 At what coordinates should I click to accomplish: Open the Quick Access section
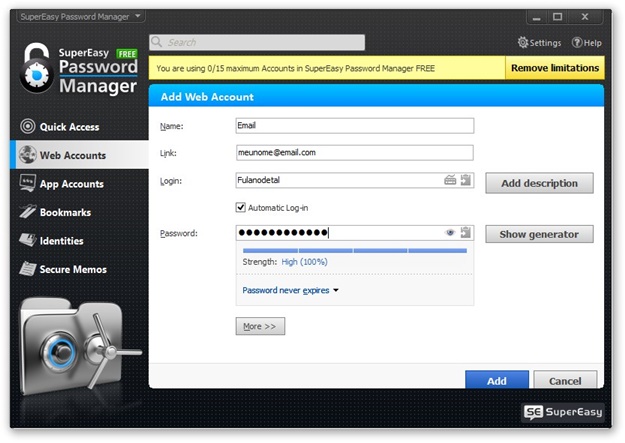79,127
